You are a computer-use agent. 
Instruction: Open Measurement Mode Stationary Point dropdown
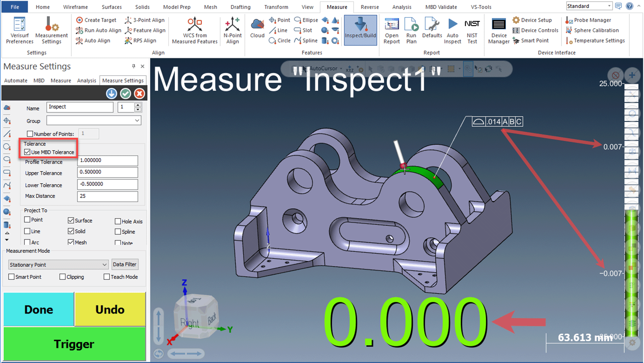(58, 265)
